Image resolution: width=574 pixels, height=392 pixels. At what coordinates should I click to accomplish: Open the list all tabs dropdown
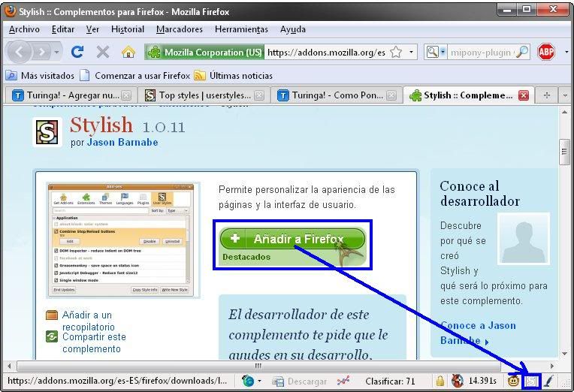(x=565, y=95)
